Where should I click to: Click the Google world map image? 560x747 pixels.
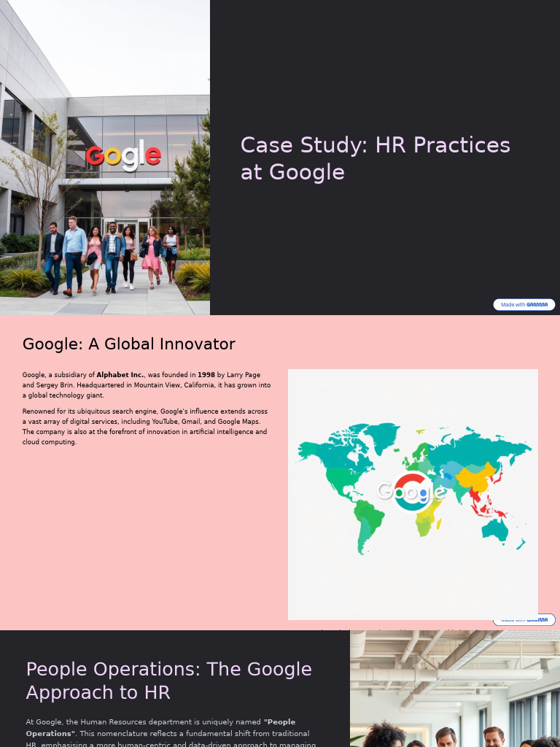413,495
